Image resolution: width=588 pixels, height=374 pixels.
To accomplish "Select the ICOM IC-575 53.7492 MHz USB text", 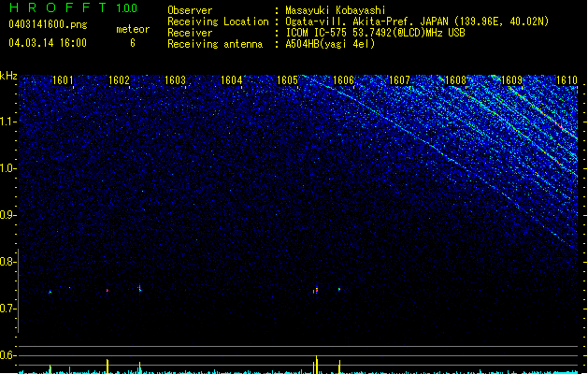I will (x=376, y=33).
